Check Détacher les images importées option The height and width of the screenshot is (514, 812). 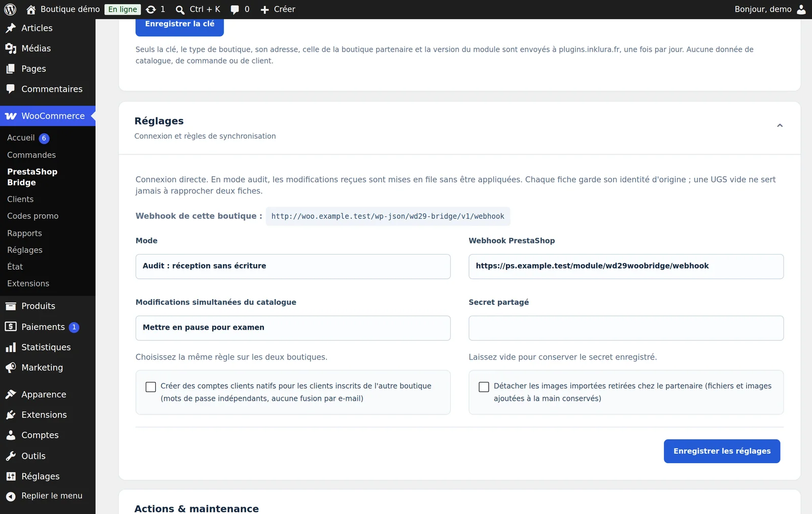click(x=484, y=387)
